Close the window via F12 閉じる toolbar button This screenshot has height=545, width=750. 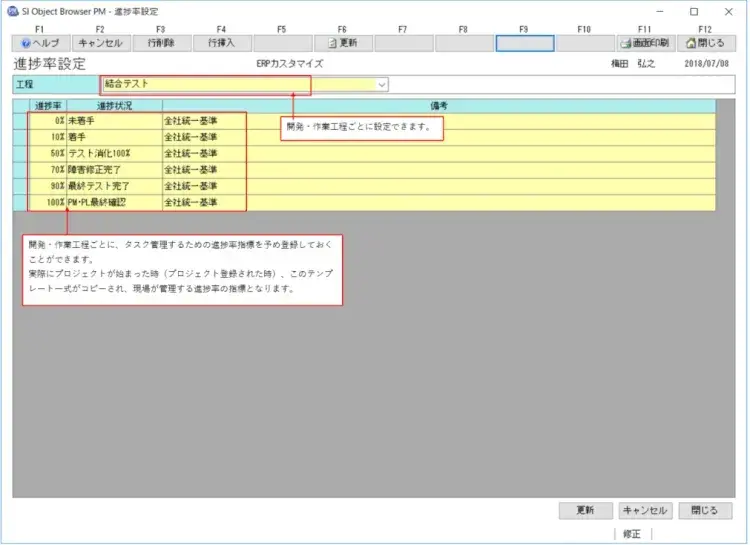[706, 43]
